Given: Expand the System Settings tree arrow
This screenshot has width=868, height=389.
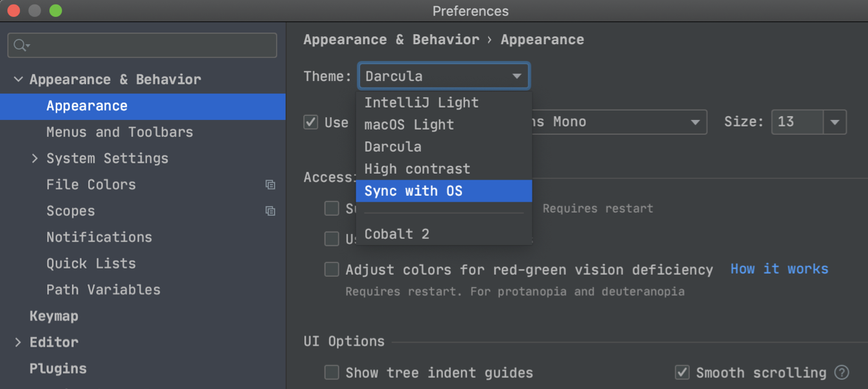Looking at the screenshot, I should click(x=35, y=158).
